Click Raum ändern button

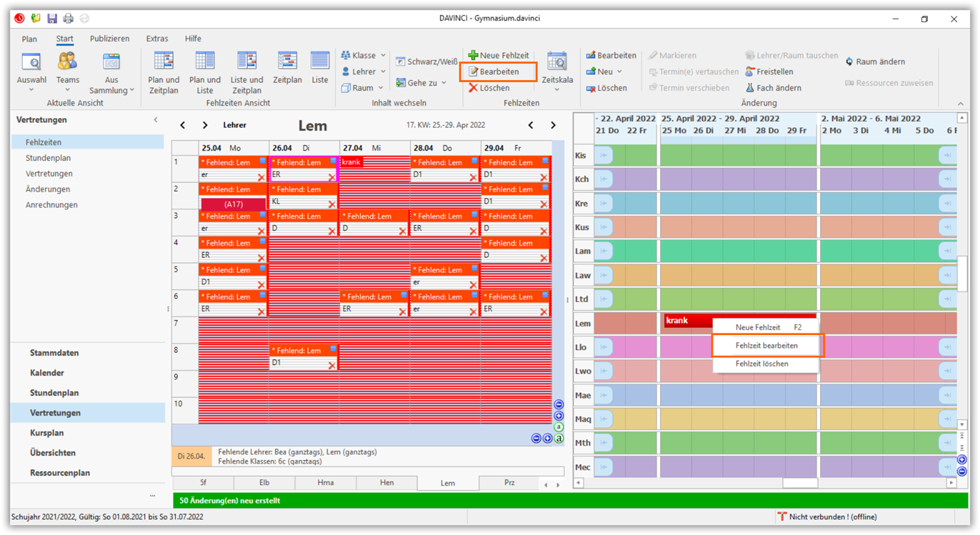875,61
